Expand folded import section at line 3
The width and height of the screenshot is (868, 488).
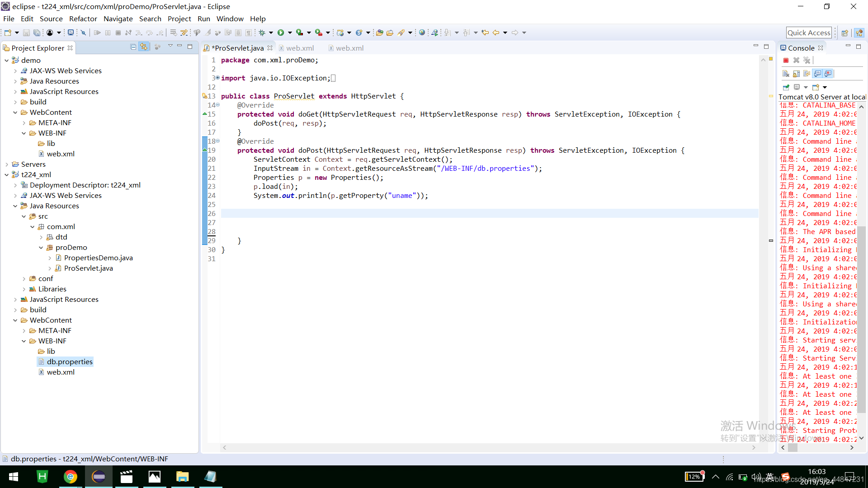click(x=217, y=78)
